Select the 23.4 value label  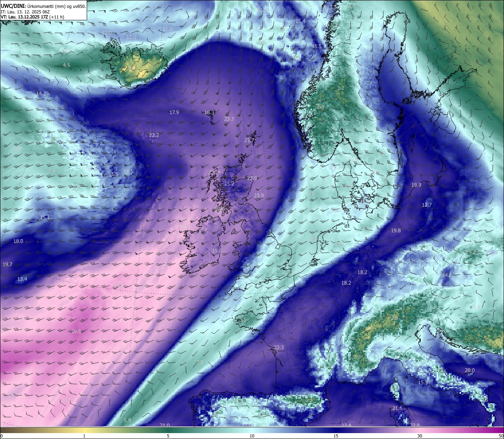pyautogui.click(x=346, y=425)
